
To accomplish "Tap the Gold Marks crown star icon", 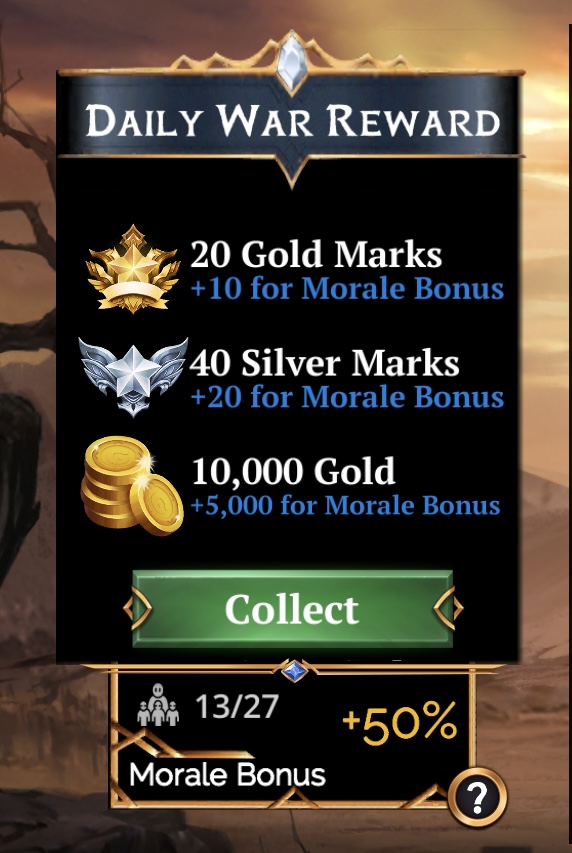I will coord(133,270).
